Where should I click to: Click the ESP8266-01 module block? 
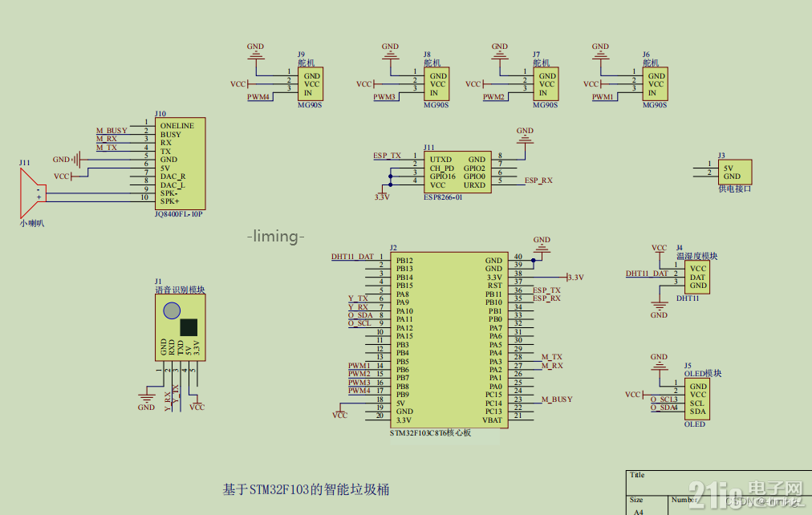(x=457, y=172)
